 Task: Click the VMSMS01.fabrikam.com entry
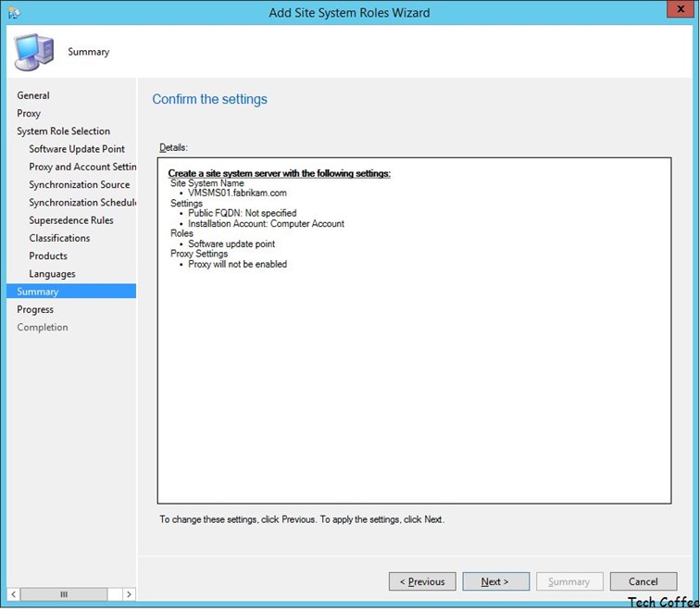coord(237,193)
